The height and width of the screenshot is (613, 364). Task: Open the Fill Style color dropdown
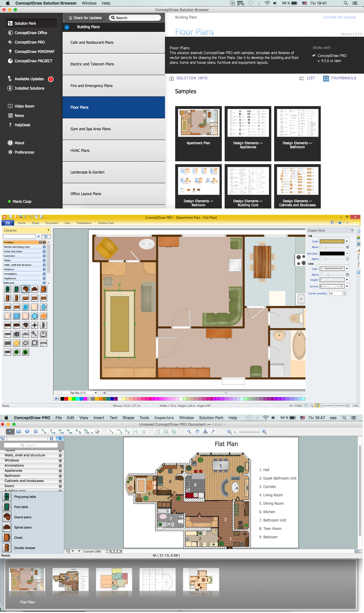(x=347, y=241)
